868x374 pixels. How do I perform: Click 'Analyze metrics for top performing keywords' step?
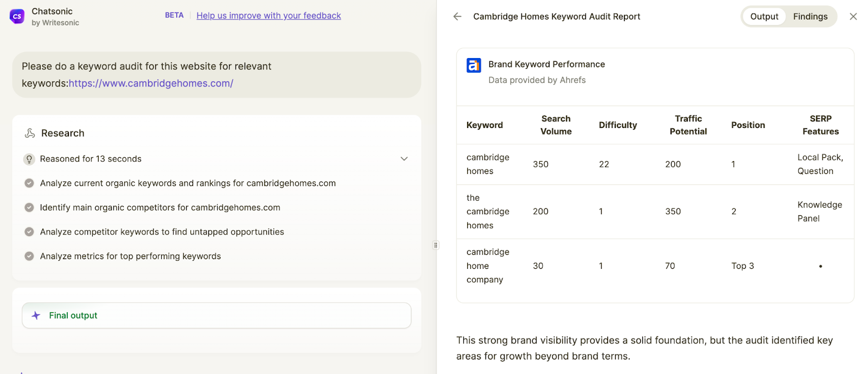click(x=130, y=256)
